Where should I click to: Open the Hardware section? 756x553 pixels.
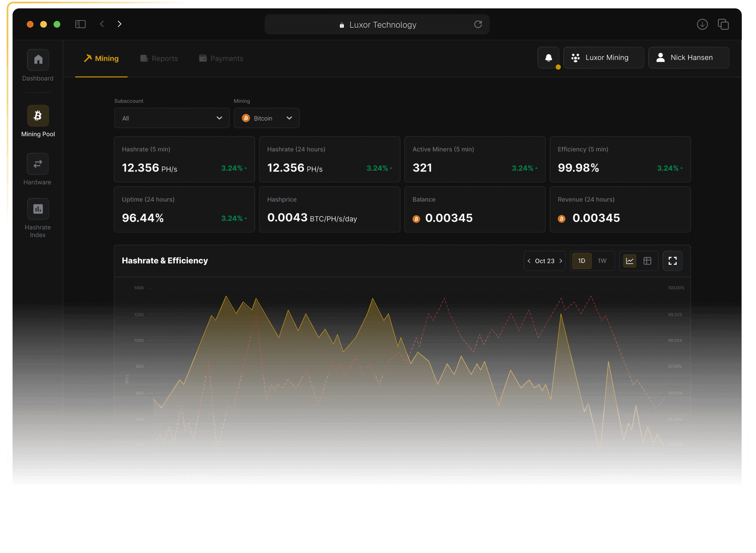point(37,164)
